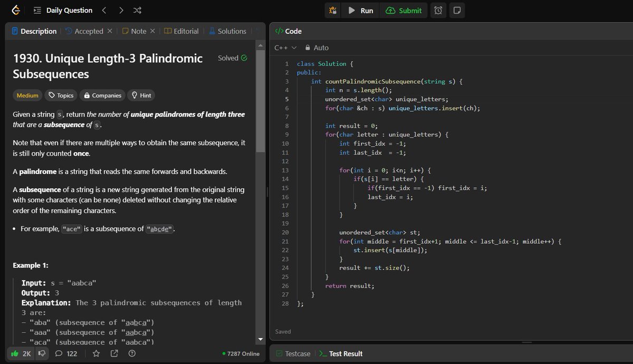Image resolution: width=633 pixels, height=364 pixels.
Task: Open the timer alarm clock icon
Action: (x=438, y=10)
